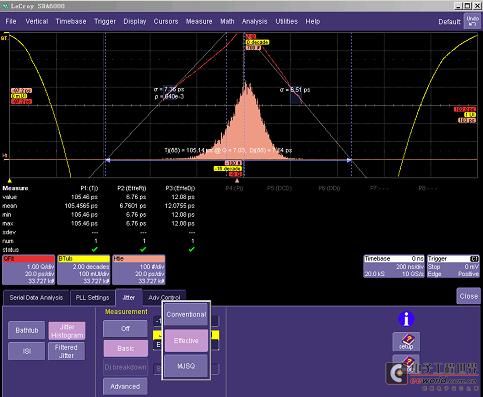Click the trigger position triangle below grid
Screen dimensions: 483x397
pos(237,181)
